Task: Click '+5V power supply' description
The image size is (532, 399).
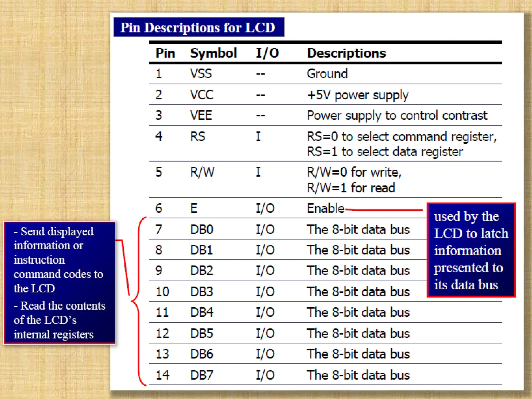Action: coord(358,95)
